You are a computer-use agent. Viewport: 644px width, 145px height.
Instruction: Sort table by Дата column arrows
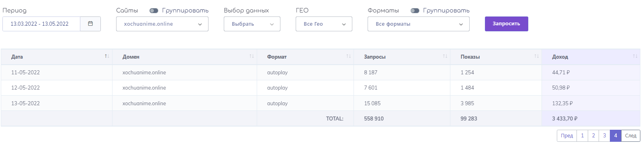pos(107,56)
